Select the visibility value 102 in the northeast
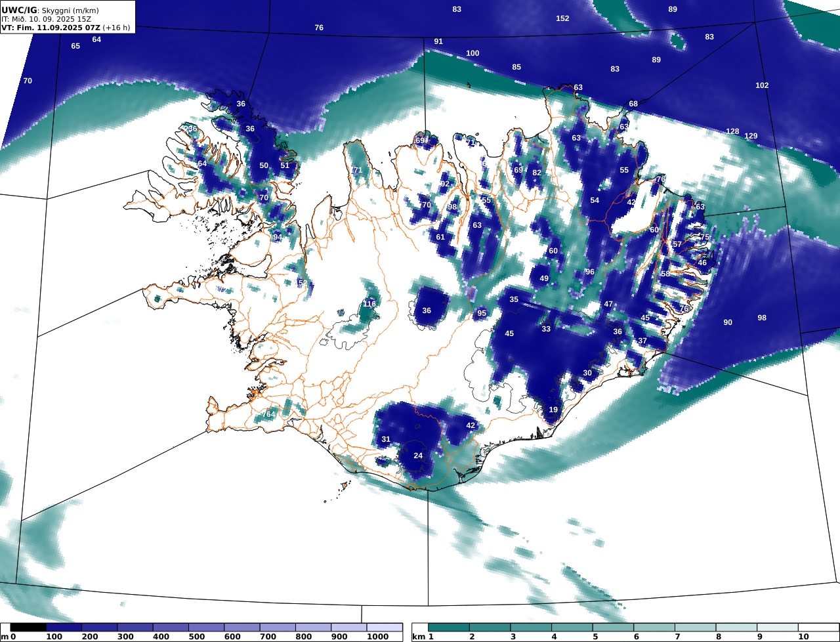The width and height of the screenshot is (840, 642). [762, 85]
